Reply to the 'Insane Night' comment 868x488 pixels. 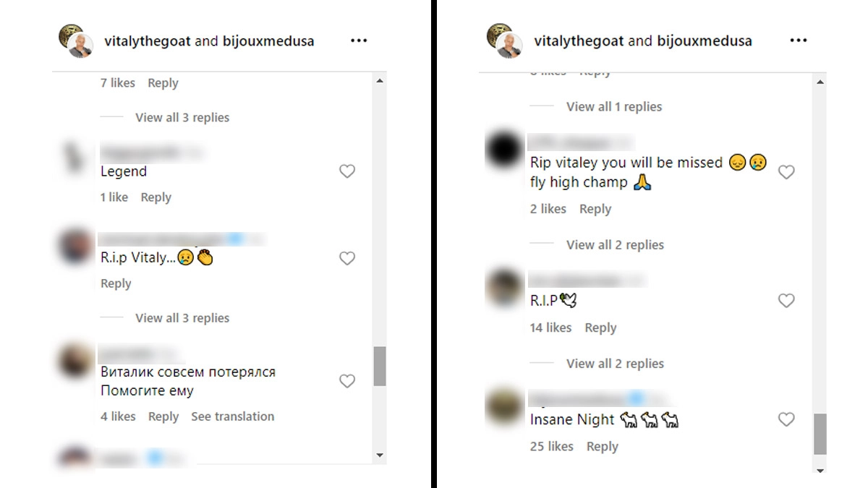603,446
